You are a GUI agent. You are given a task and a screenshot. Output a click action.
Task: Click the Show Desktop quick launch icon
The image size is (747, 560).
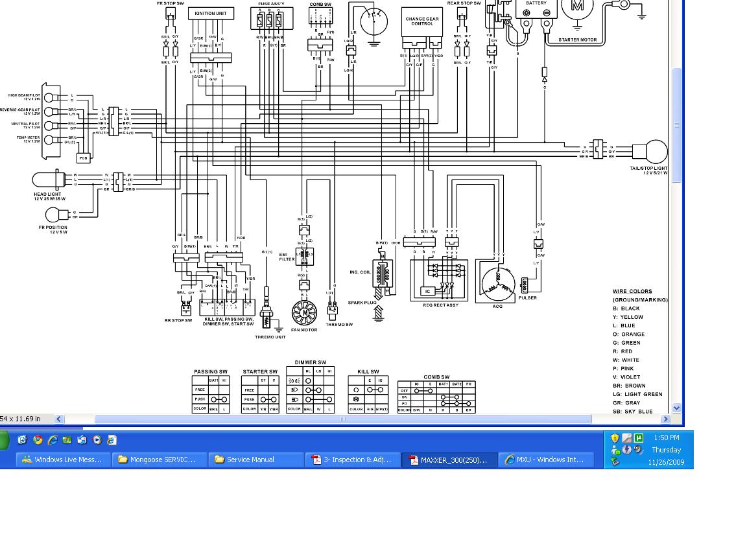click(x=23, y=440)
